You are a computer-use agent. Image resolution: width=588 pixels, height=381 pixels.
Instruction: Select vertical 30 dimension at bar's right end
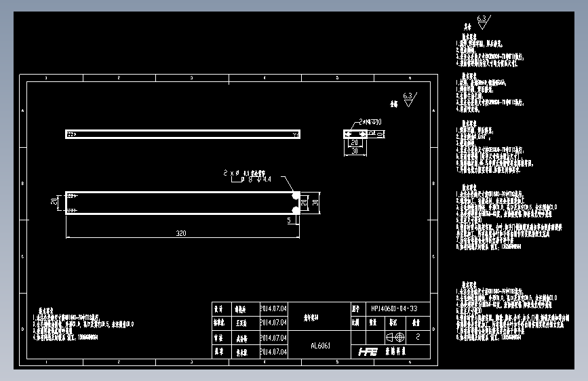tap(316, 203)
